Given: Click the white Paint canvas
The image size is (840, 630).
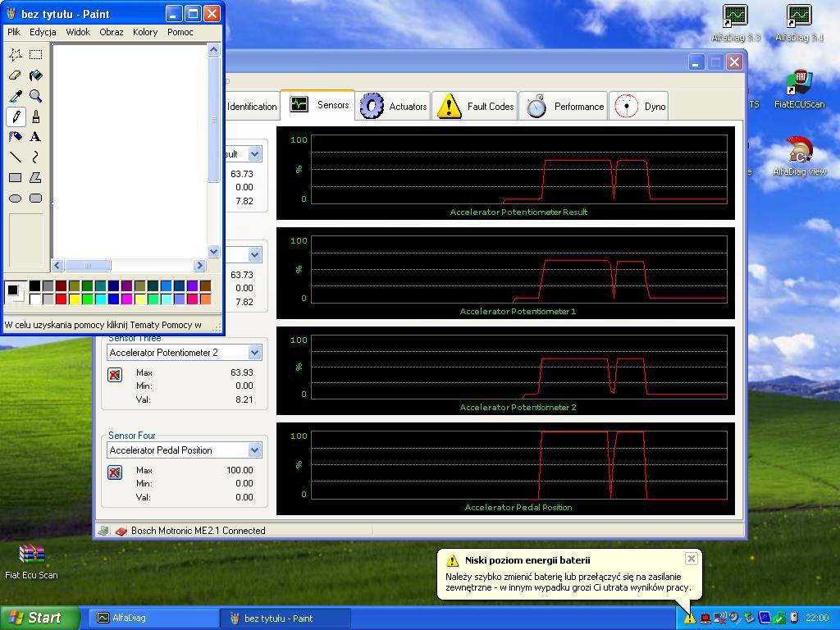Looking at the screenshot, I should [130, 152].
